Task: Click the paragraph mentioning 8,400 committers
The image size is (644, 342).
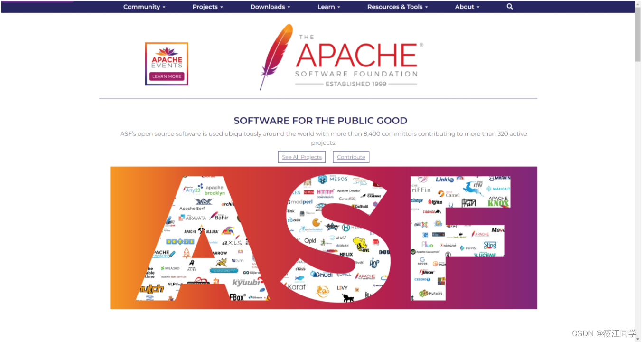Action: [323, 138]
